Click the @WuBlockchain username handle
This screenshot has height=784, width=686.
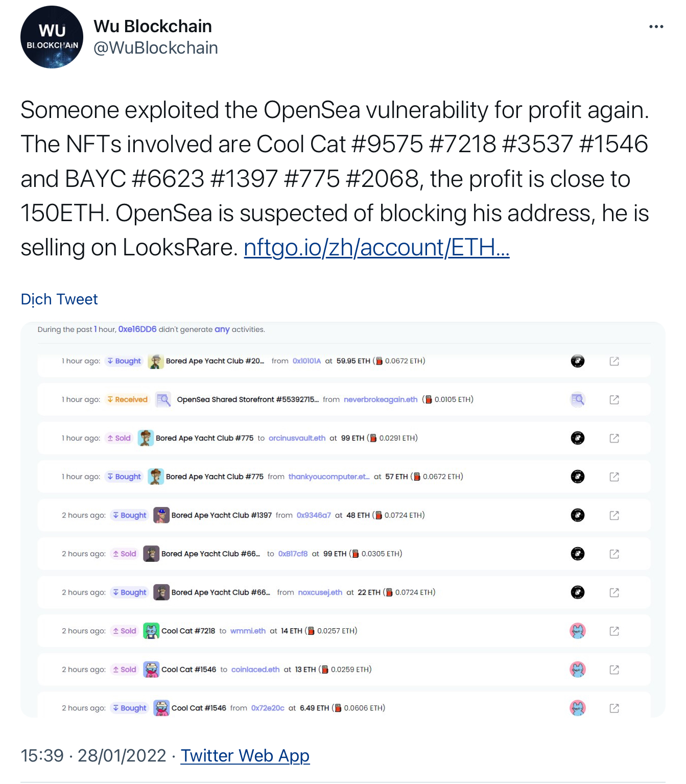tap(156, 48)
